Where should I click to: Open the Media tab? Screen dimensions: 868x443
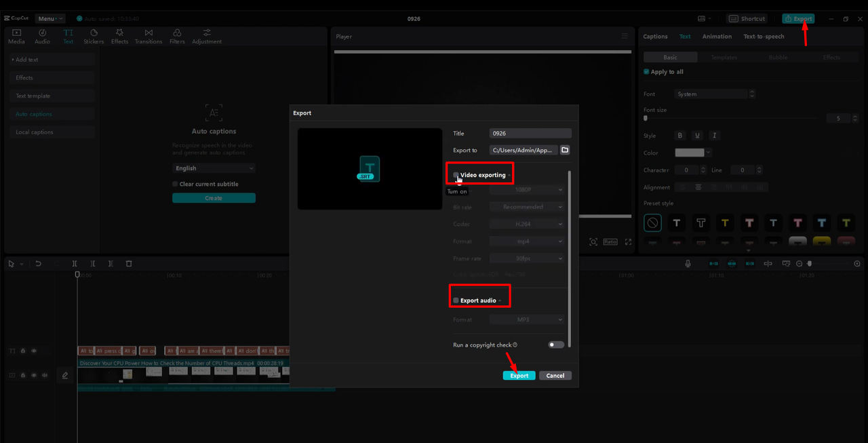[16, 37]
